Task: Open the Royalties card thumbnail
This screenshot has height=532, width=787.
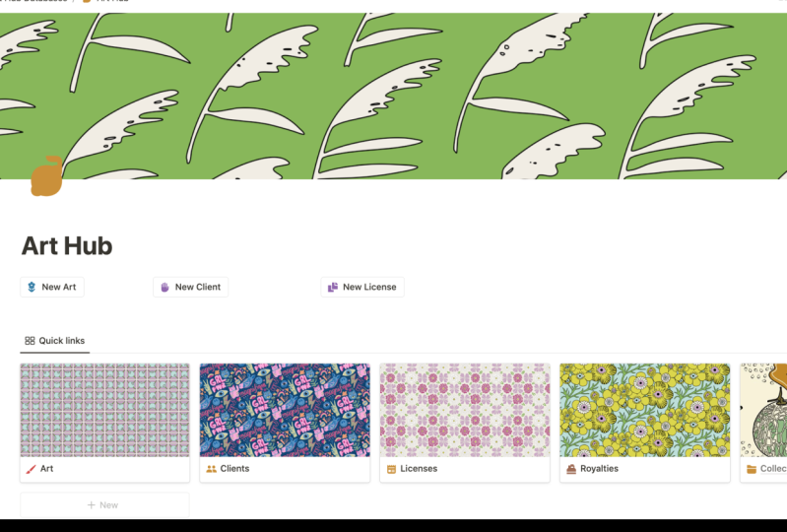Action: pyautogui.click(x=645, y=410)
